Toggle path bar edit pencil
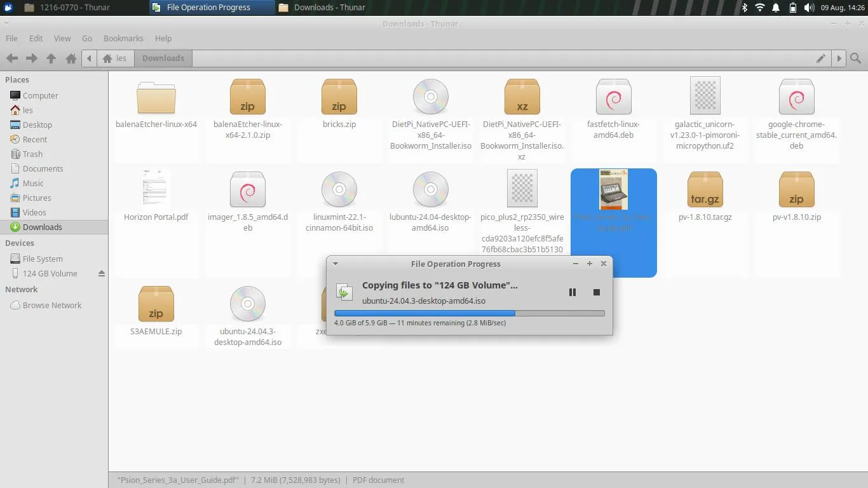The height and width of the screenshot is (488, 868). [821, 58]
